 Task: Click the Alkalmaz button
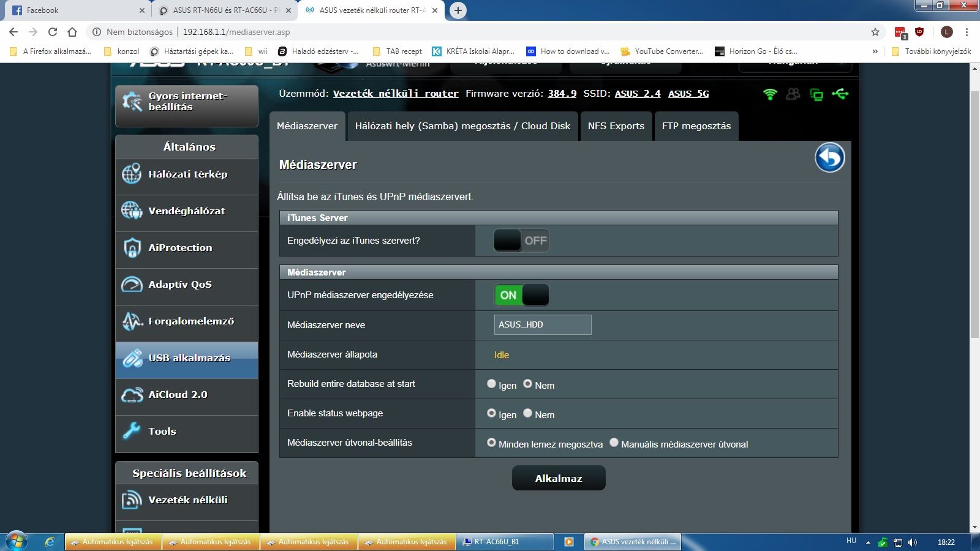(559, 478)
